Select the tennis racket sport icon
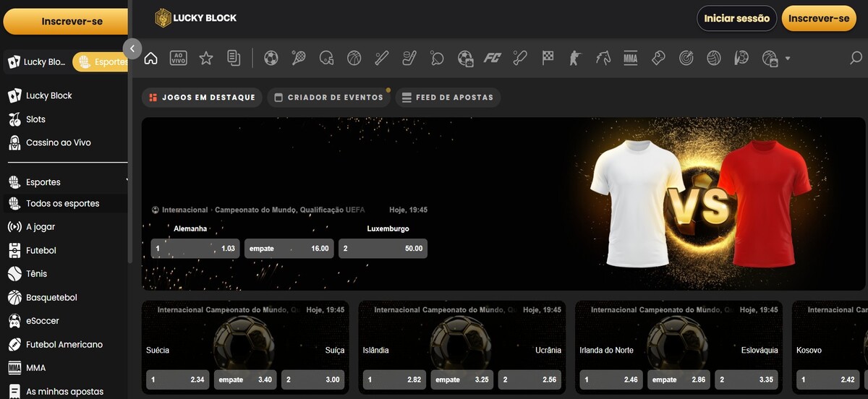 [x=299, y=59]
